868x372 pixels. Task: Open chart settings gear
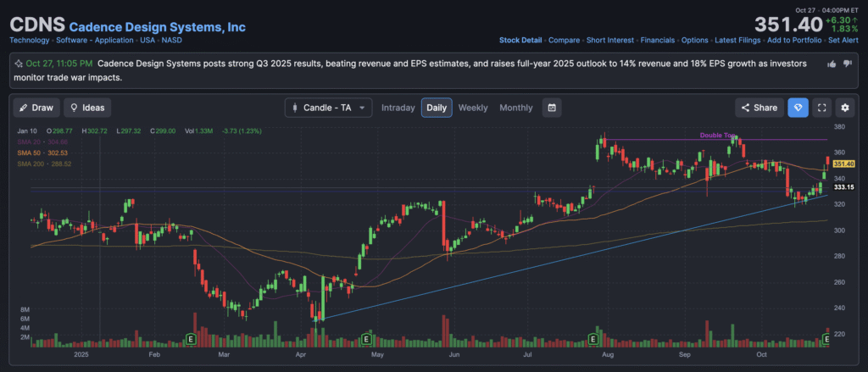pos(844,108)
